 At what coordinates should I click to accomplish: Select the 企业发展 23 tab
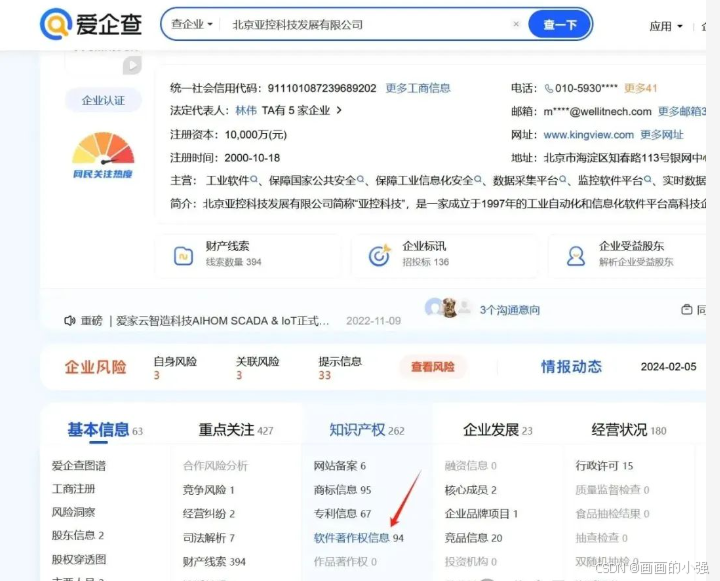coord(498,430)
